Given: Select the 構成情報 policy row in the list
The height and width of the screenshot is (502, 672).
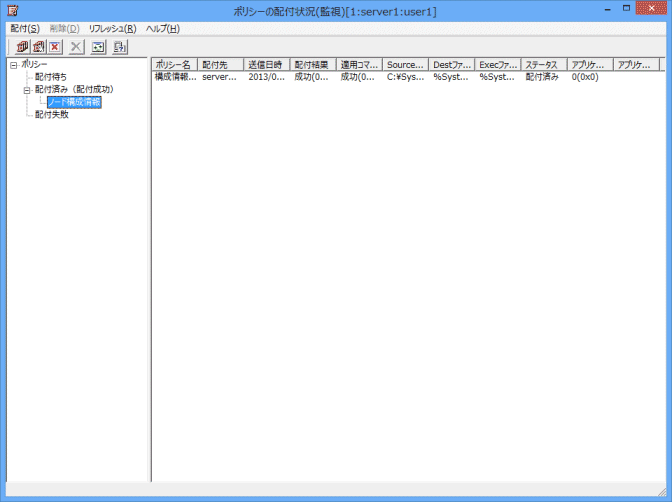Looking at the screenshot, I should pos(175,77).
